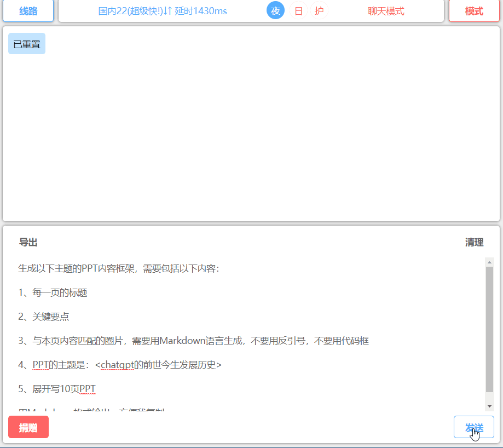Open the 聊天模式 chat mode selector
Image resolution: width=503 pixels, height=448 pixels.
[x=385, y=11]
